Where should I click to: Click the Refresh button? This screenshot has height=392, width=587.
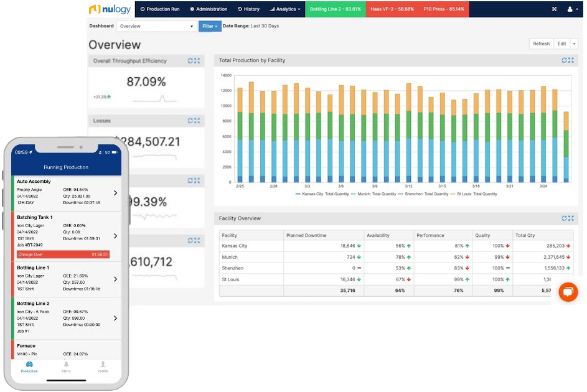click(541, 44)
